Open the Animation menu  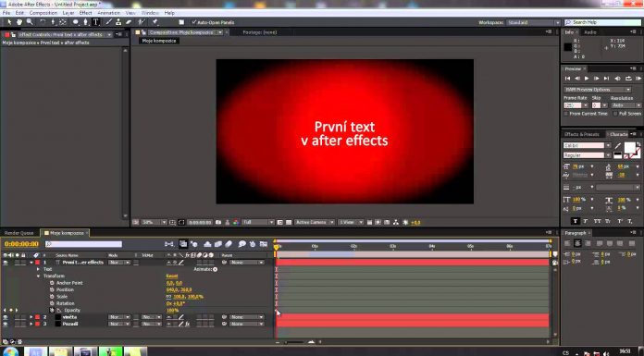point(108,13)
